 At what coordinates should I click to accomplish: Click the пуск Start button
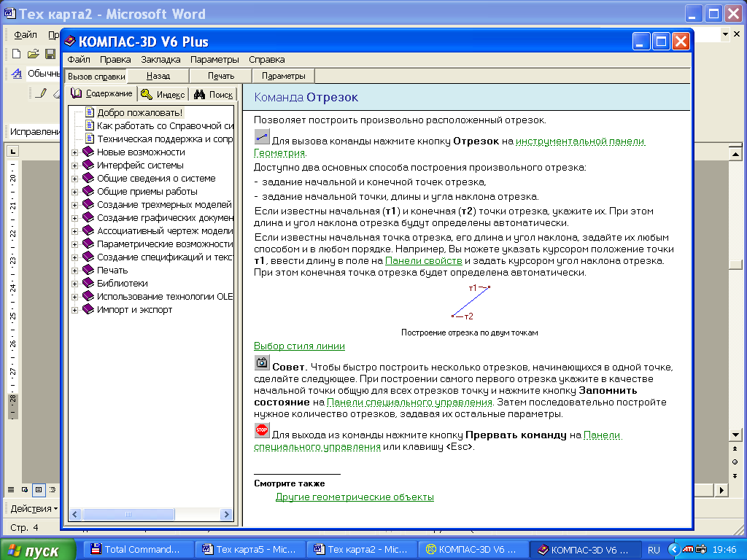point(38,550)
